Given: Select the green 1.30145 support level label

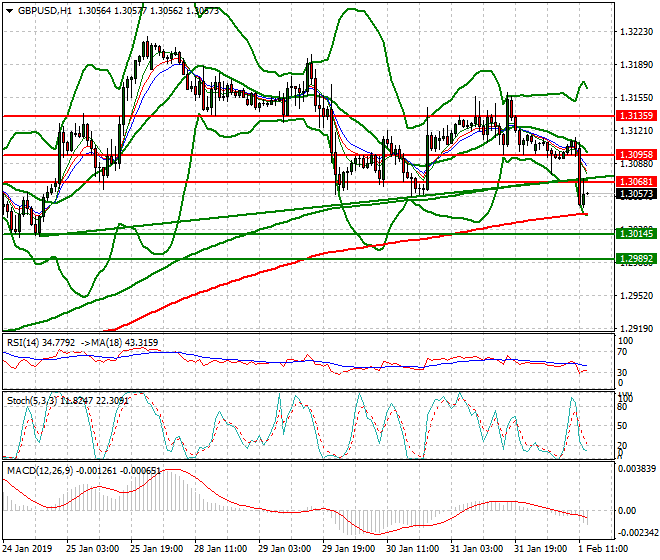Looking at the screenshot, I should pos(637,233).
